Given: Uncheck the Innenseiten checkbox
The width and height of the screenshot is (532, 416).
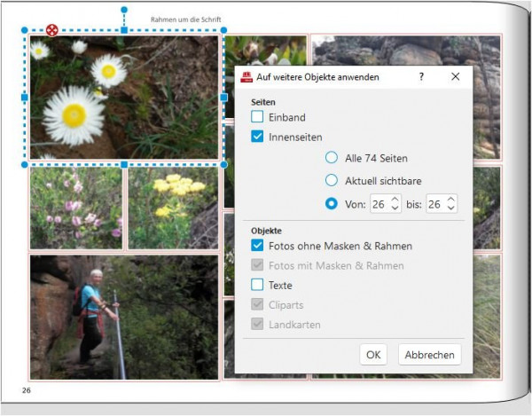Looking at the screenshot, I should coord(257,137).
